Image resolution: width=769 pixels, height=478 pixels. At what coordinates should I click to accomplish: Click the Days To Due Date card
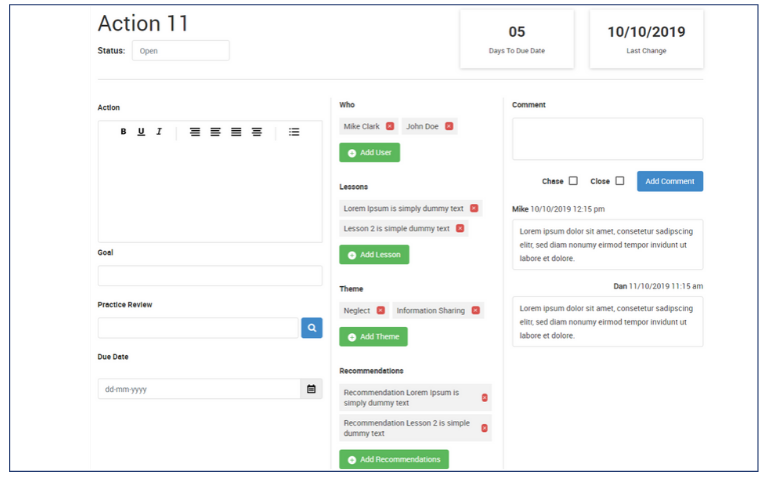click(x=517, y=39)
